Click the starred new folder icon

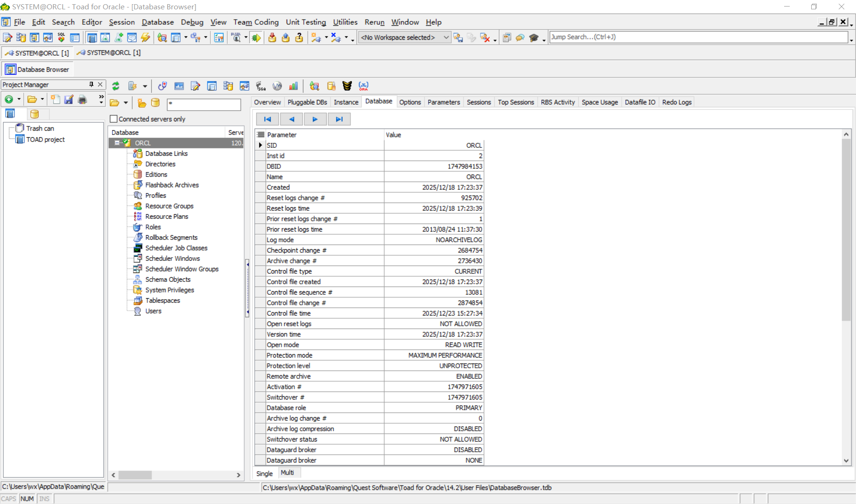[142, 103]
